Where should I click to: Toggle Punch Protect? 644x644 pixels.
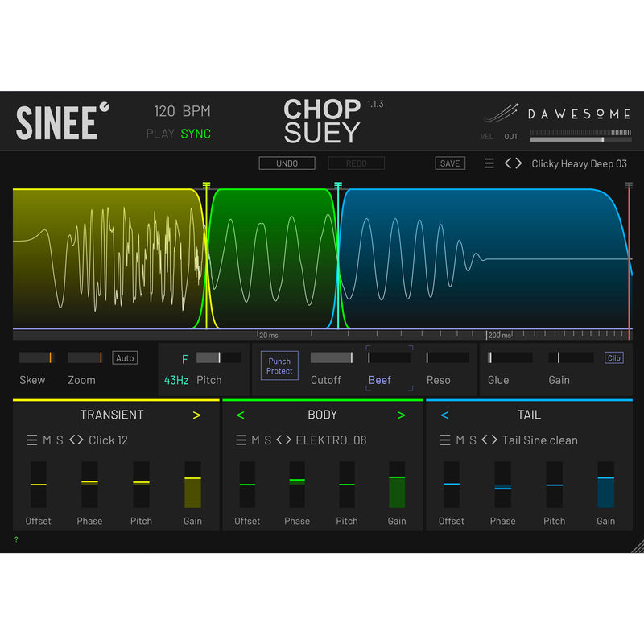click(x=279, y=366)
